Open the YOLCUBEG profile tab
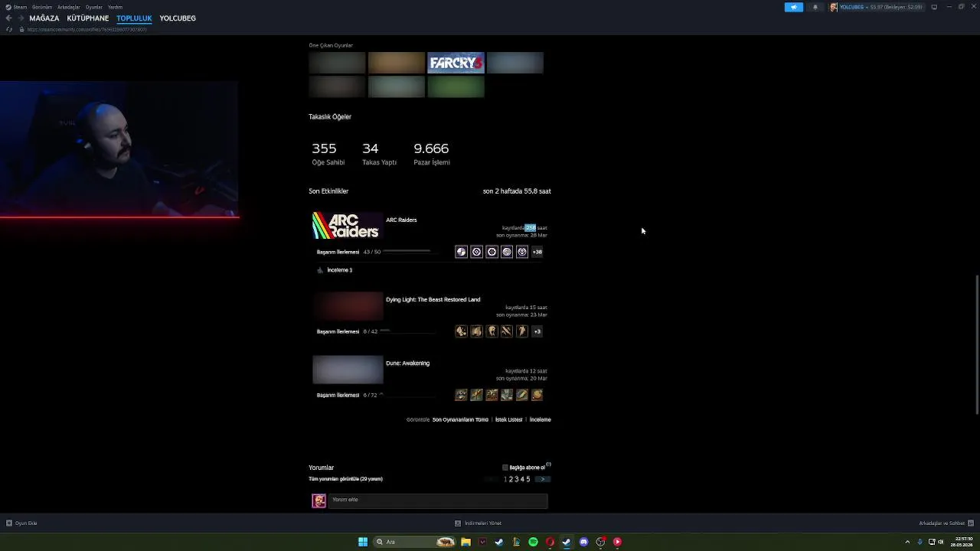Screen dimensions: 980x551 (178, 18)
